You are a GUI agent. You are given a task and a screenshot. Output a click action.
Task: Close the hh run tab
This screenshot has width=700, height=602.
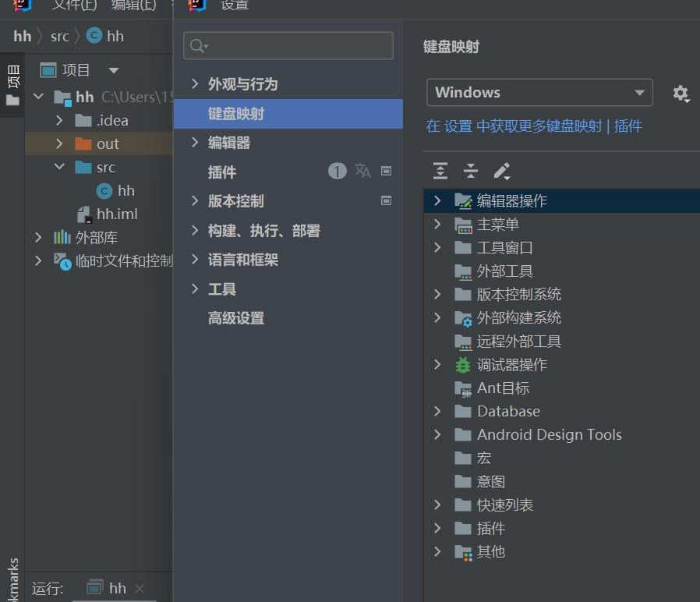140,588
